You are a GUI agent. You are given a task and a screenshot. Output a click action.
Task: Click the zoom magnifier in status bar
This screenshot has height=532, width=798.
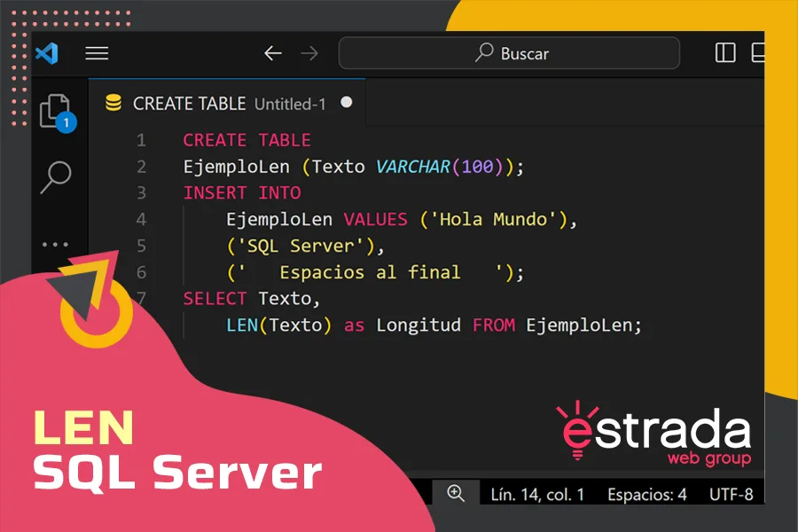point(456,493)
